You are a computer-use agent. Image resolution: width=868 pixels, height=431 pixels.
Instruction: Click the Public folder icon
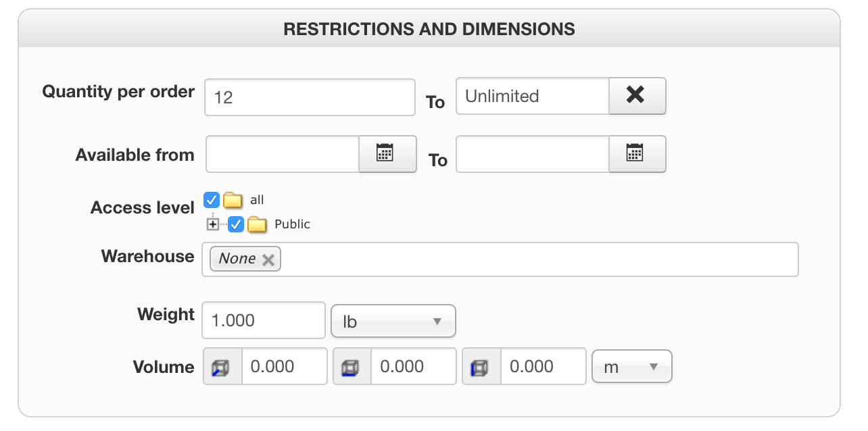pos(257,224)
